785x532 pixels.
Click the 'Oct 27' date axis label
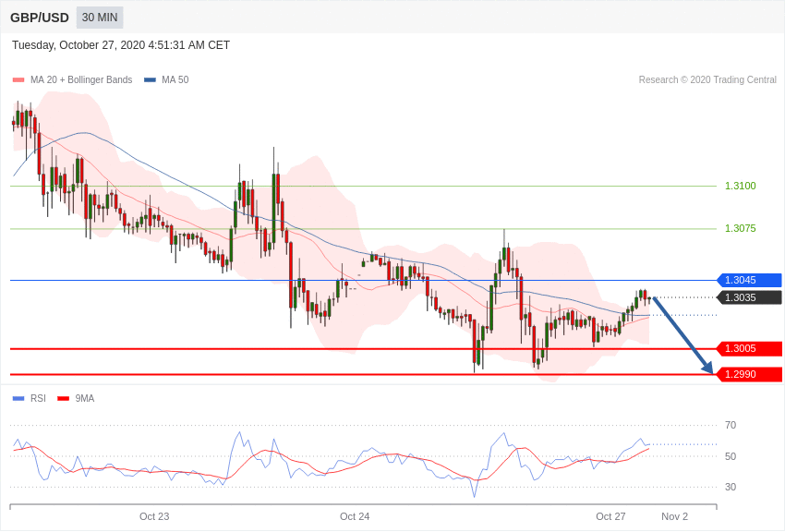610,516
